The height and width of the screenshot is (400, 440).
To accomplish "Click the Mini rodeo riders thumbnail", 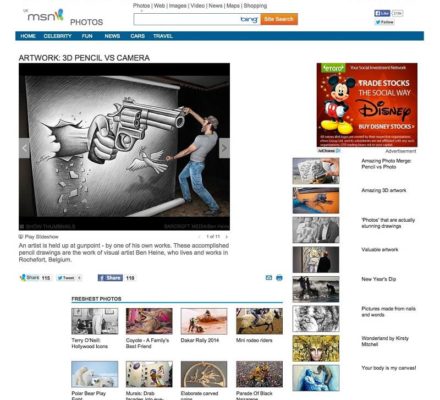I will (x=259, y=321).
